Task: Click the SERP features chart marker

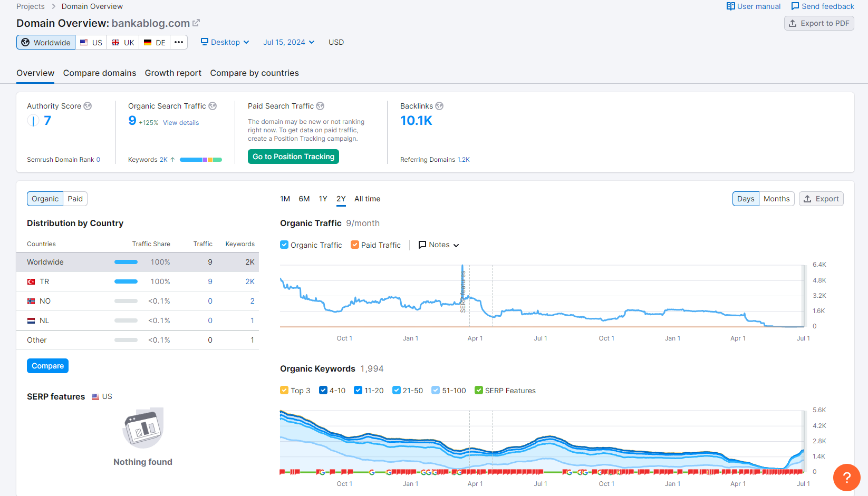Action: (463, 291)
